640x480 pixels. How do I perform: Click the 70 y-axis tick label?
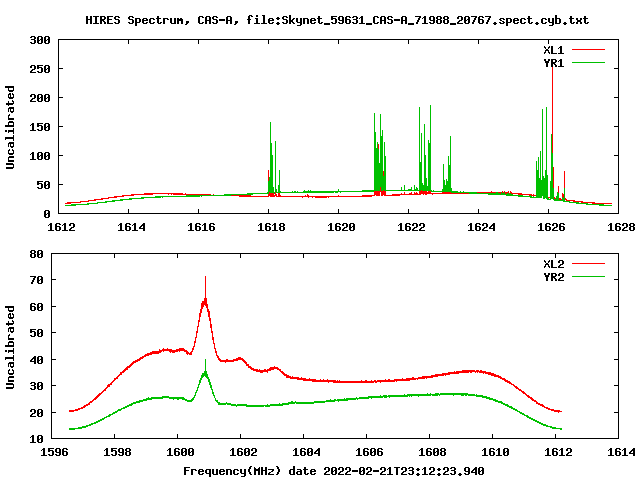click(37, 280)
